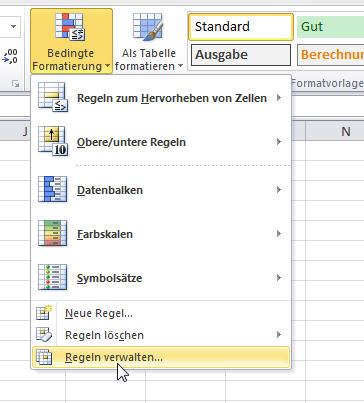Select the Obere/untere Regeln icon
The height and width of the screenshot is (403, 364).
pos(53,141)
